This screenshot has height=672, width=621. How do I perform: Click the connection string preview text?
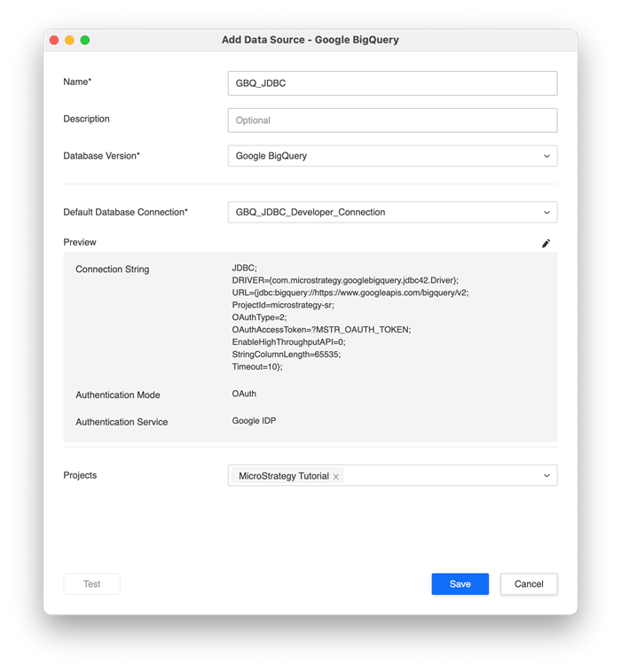[x=350, y=317]
